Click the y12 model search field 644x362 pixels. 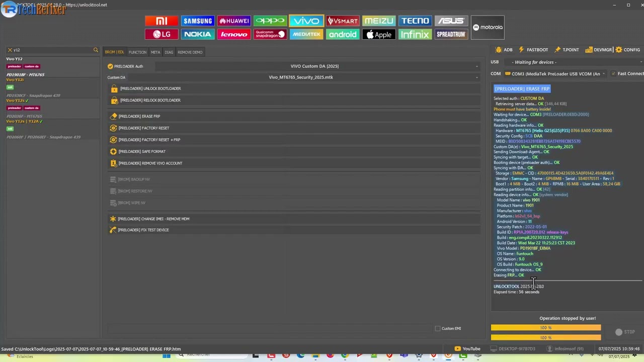52,50
